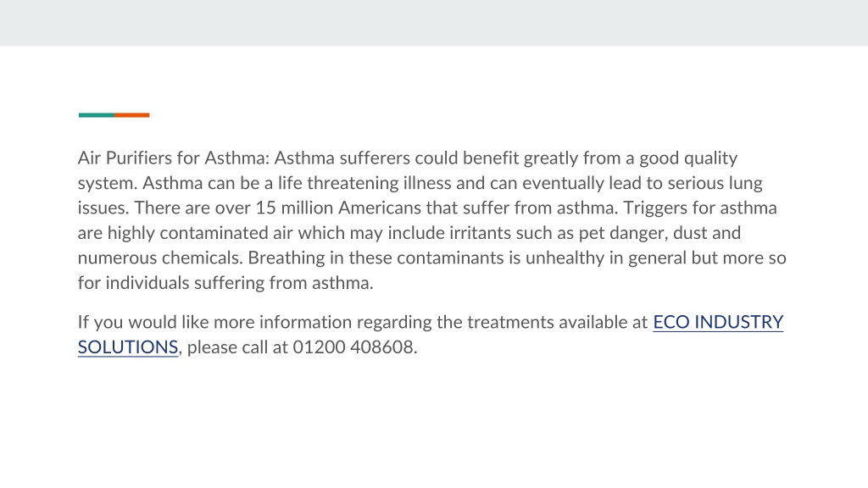
Task: Click the orange segment of accent line
Action: pyautogui.click(x=132, y=115)
